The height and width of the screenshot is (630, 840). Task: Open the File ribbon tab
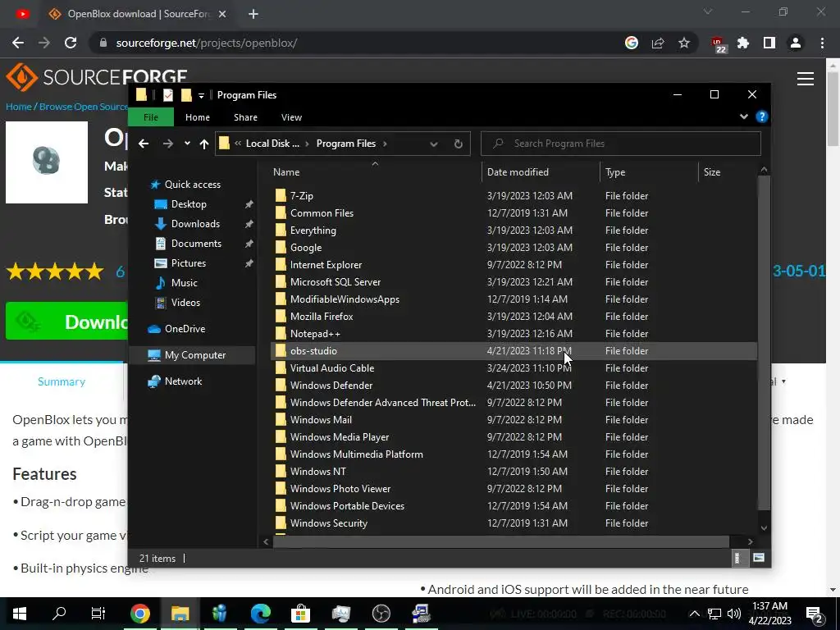tap(151, 117)
